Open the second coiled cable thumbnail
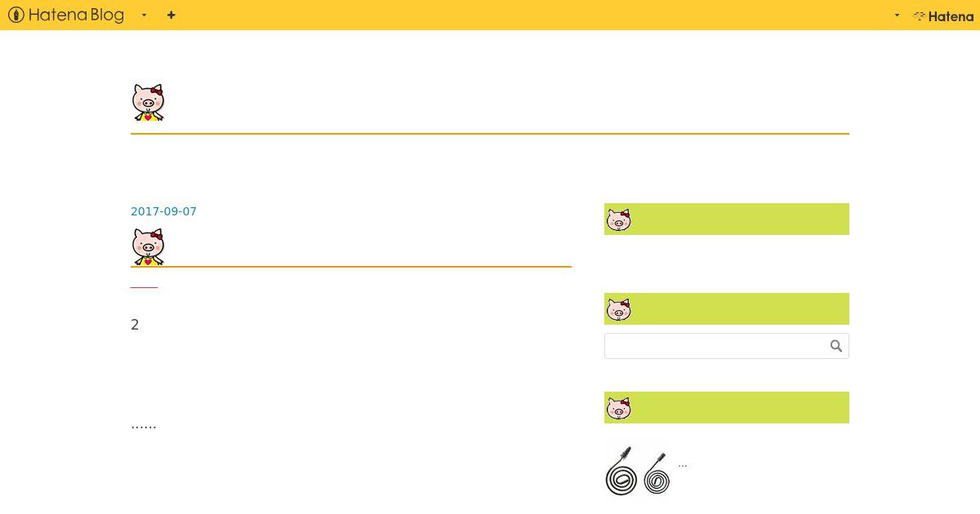980x514 pixels. point(656,472)
